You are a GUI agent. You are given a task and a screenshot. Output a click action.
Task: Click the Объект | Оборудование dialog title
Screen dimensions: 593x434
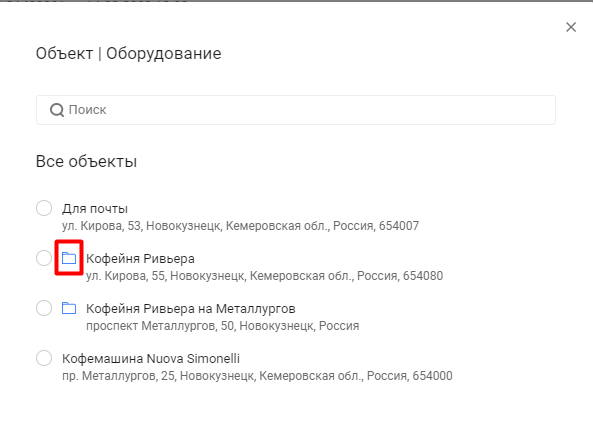click(x=129, y=54)
